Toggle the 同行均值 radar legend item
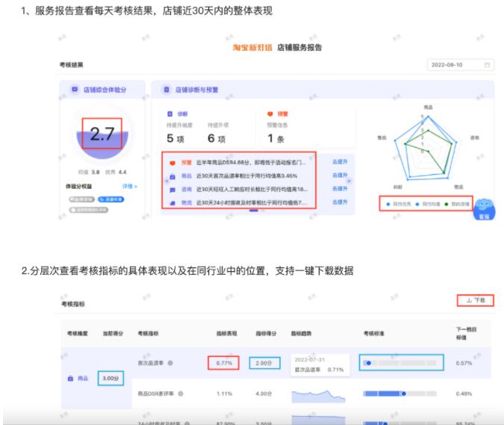The image size is (504, 425). 428,204
